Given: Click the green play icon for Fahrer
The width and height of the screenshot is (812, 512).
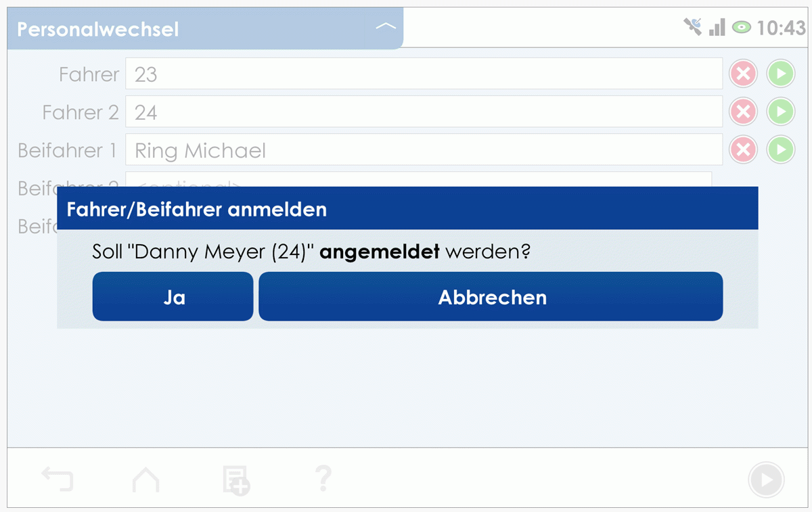Looking at the screenshot, I should [x=780, y=74].
